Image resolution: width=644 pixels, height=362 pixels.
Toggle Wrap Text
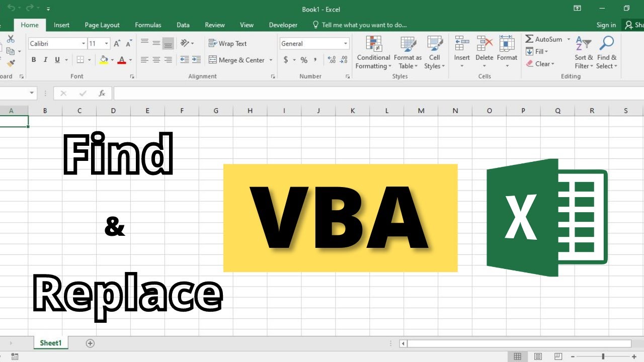[228, 44]
